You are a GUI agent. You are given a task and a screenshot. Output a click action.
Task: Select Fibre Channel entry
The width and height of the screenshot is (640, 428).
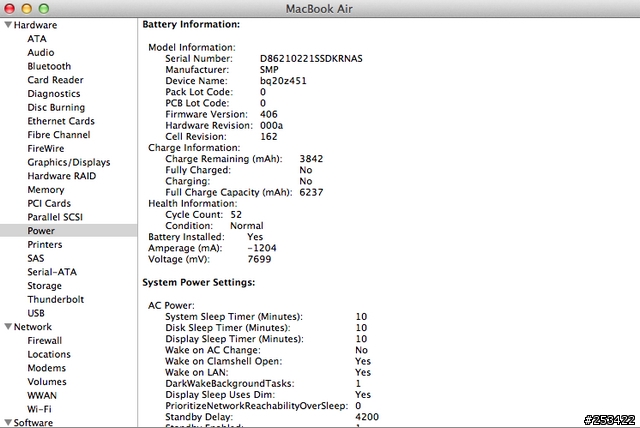pyautogui.click(x=58, y=135)
